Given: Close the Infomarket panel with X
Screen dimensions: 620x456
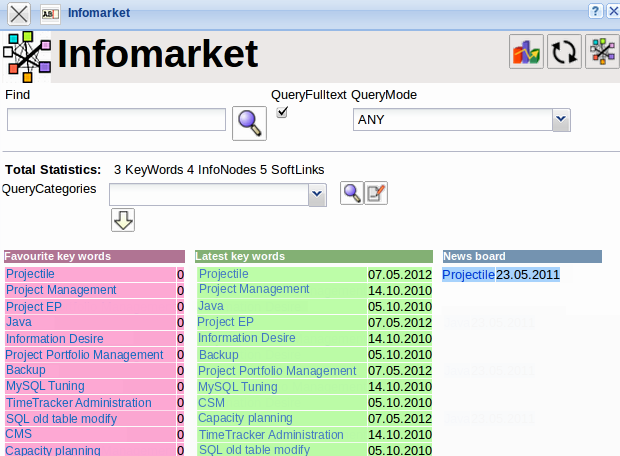Looking at the screenshot, I should (19, 14).
